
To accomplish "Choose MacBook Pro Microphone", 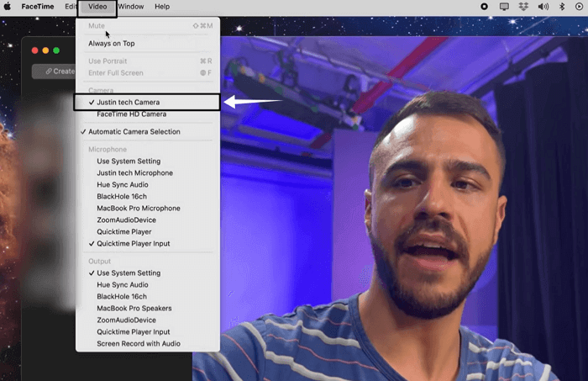I will coord(148,208).
